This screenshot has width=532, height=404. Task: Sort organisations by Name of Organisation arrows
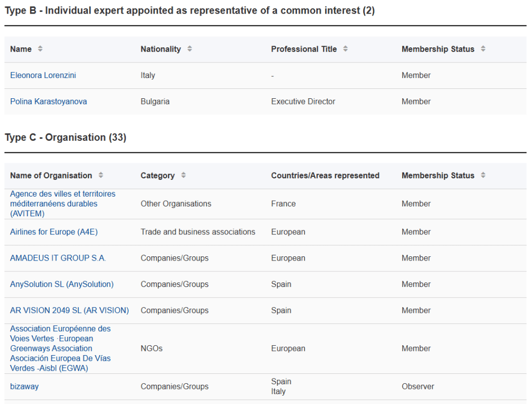pyautogui.click(x=101, y=176)
